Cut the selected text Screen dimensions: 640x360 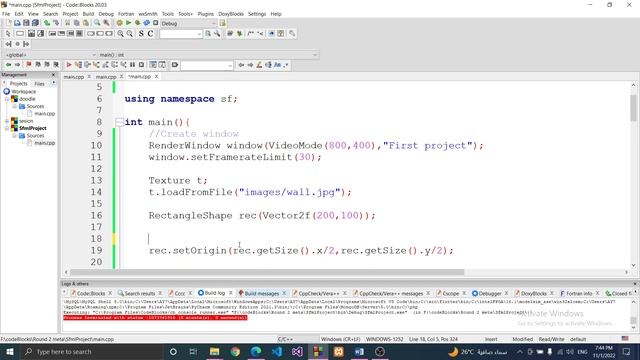tap(68, 23)
